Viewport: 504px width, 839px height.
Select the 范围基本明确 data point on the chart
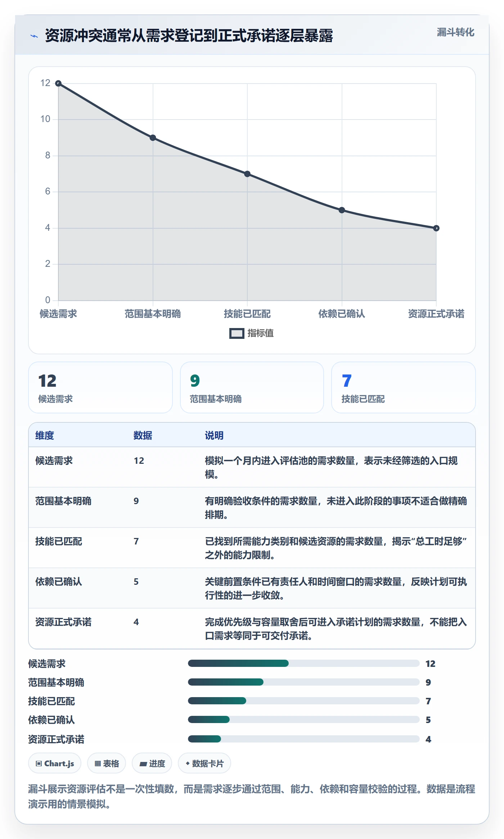point(153,138)
